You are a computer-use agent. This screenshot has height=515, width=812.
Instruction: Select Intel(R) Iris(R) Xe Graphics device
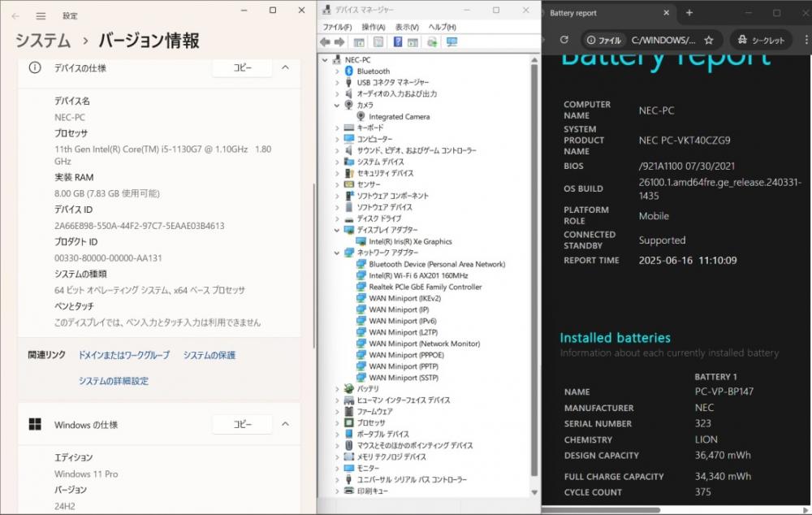410,241
